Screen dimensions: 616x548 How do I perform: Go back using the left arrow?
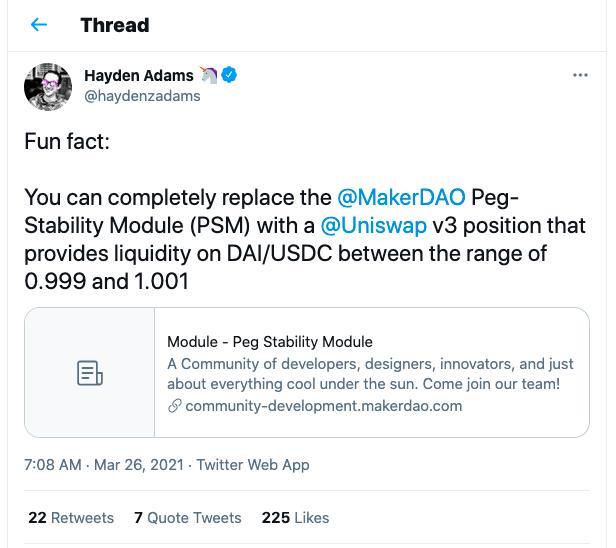(39, 25)
